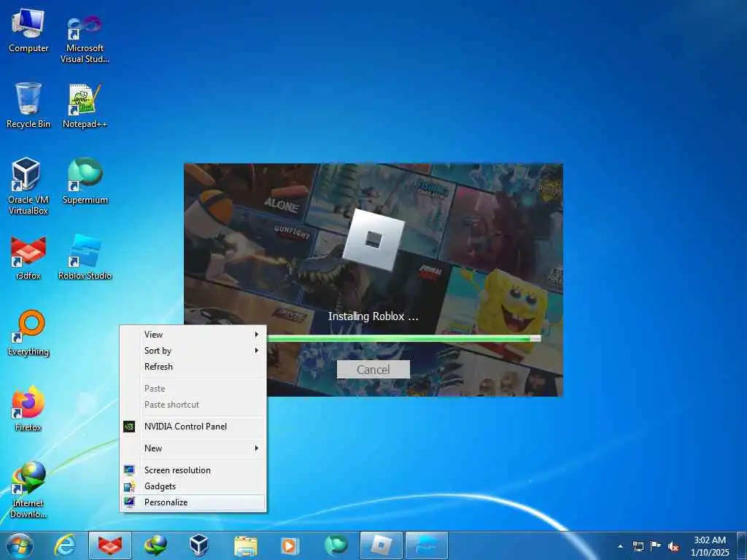Switch to r3dfox in the taskbar
The width and height of the screenshot is (747, 560).
110,545
